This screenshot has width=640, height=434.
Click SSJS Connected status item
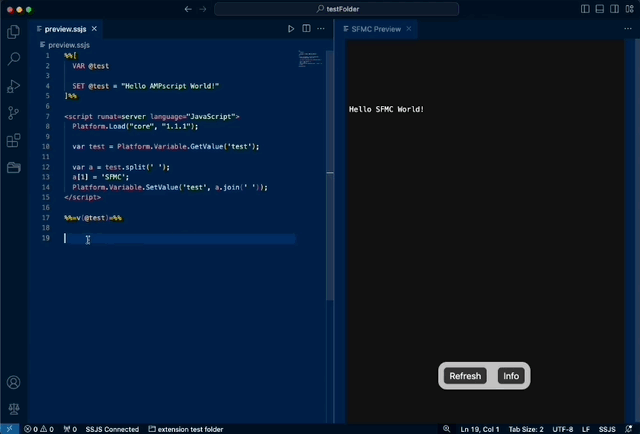112,429
